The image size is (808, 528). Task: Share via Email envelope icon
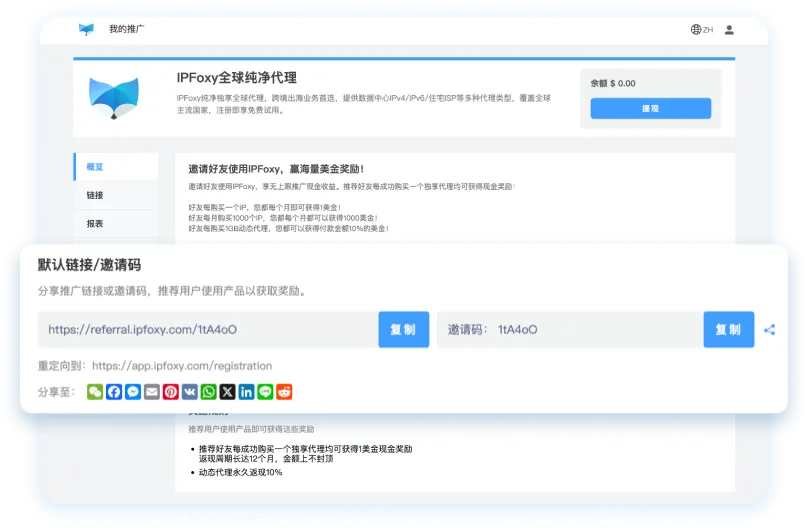[152, 392]
